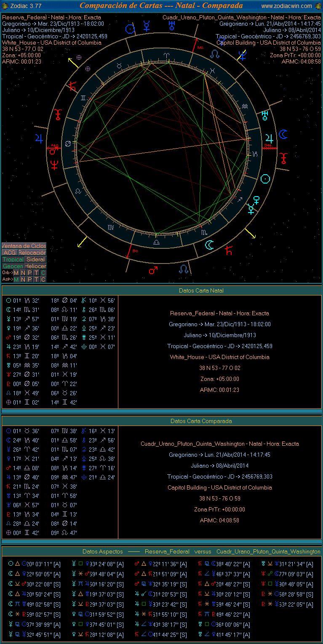
Task: Click the aspect row 20º 03' 11'' [A]
Action: (x=35, y=564)
